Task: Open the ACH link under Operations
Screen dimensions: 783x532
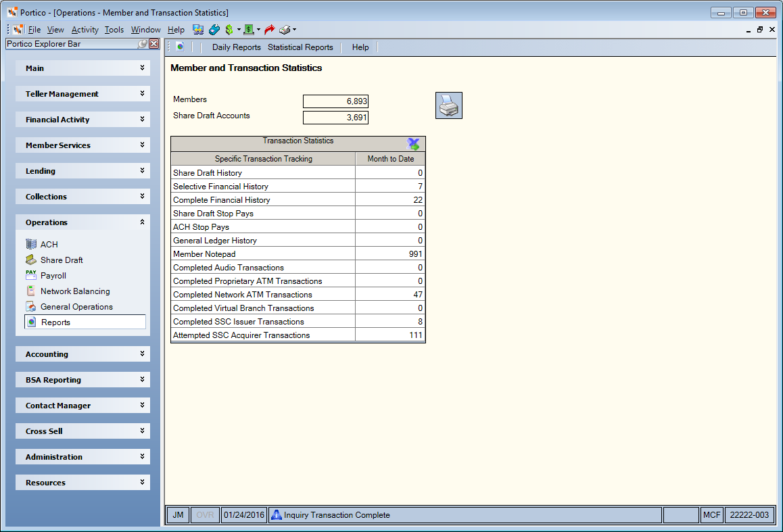Action: coord(49,245)
